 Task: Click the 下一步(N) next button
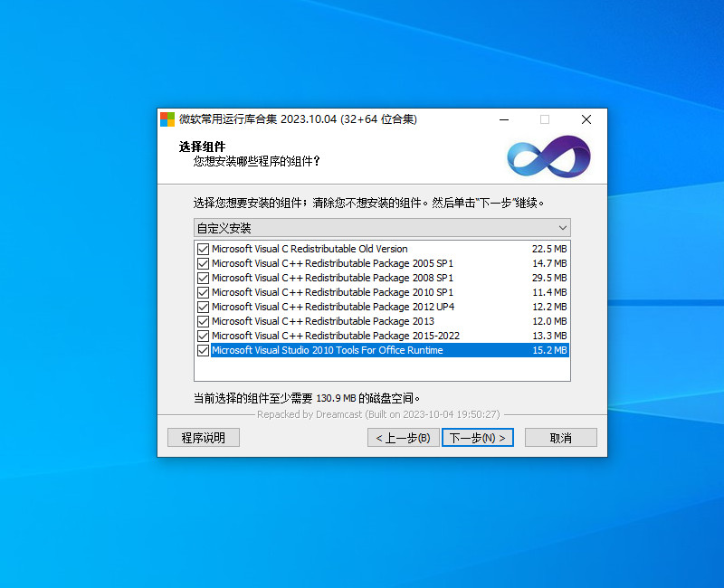(477, 437)
